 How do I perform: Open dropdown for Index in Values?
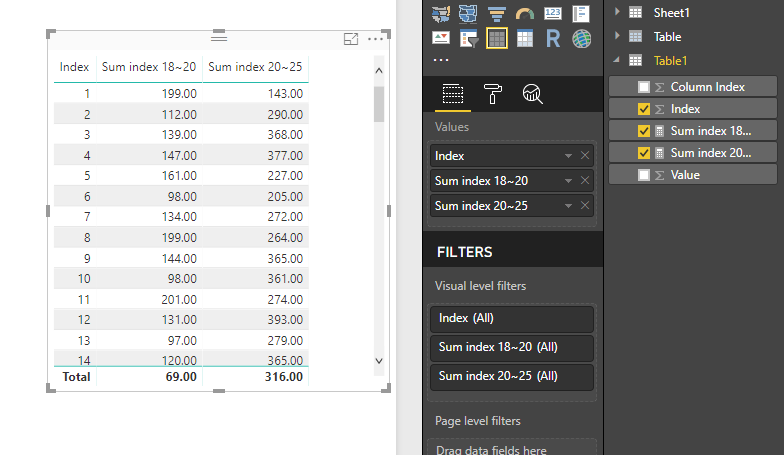tap(568, 156)
